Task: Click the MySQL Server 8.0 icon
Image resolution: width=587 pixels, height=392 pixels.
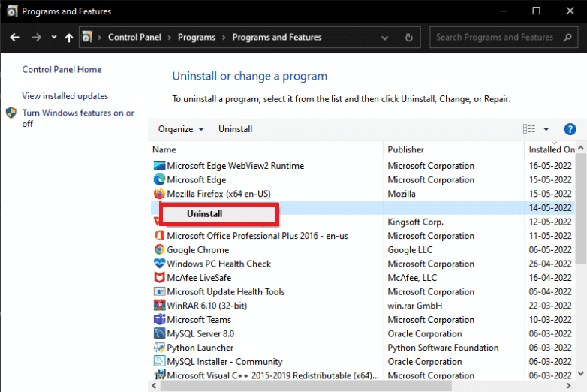Action: coord(159,333)
